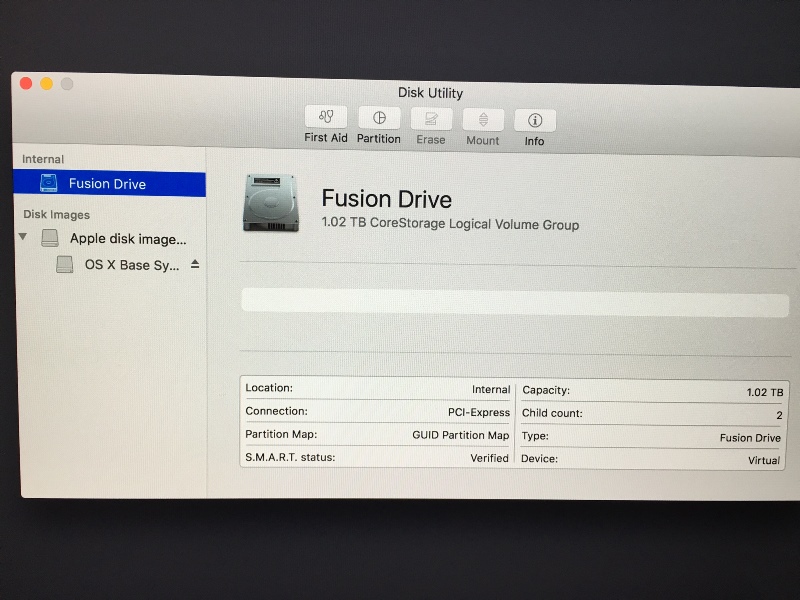Minimize the Disk Utility window
Viewport: 800px width, 600px height.
(46, 83)
